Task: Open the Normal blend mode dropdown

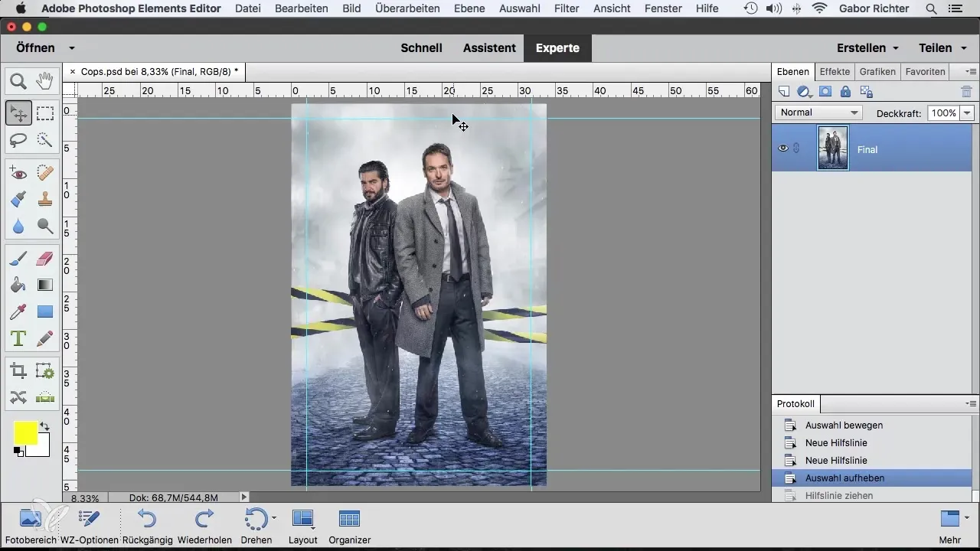Action: 818,112
